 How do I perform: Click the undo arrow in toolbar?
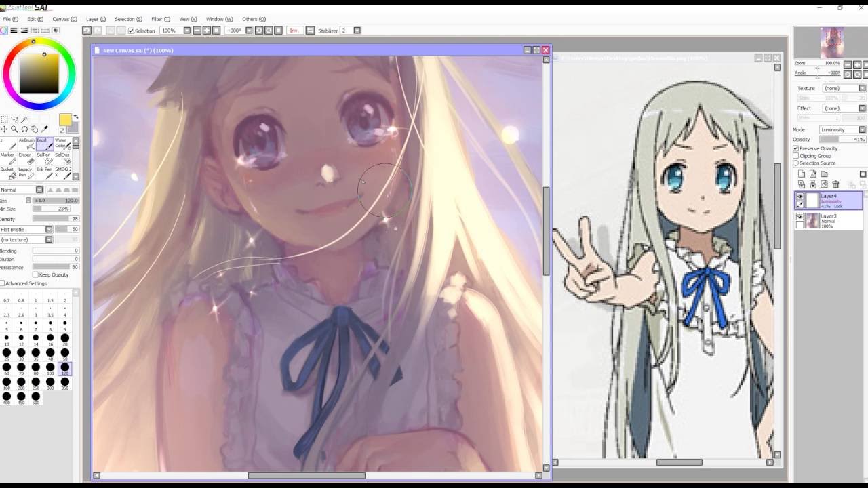87,30
